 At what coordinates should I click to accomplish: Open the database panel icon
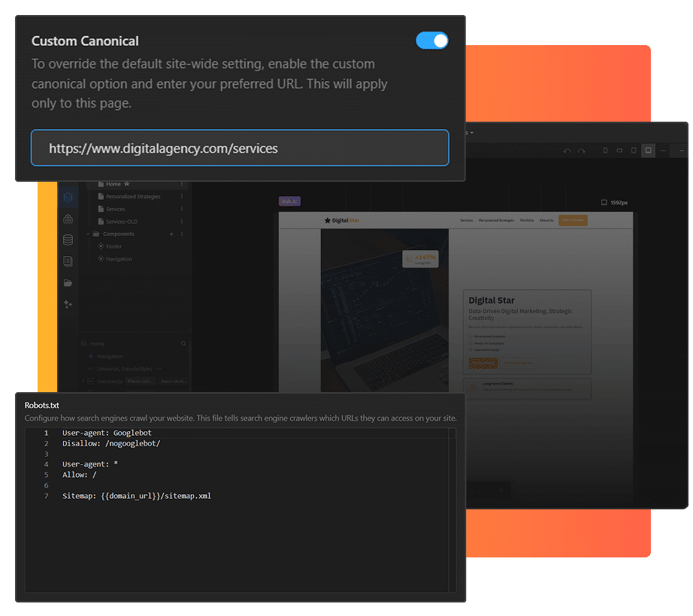coord(68,240)
